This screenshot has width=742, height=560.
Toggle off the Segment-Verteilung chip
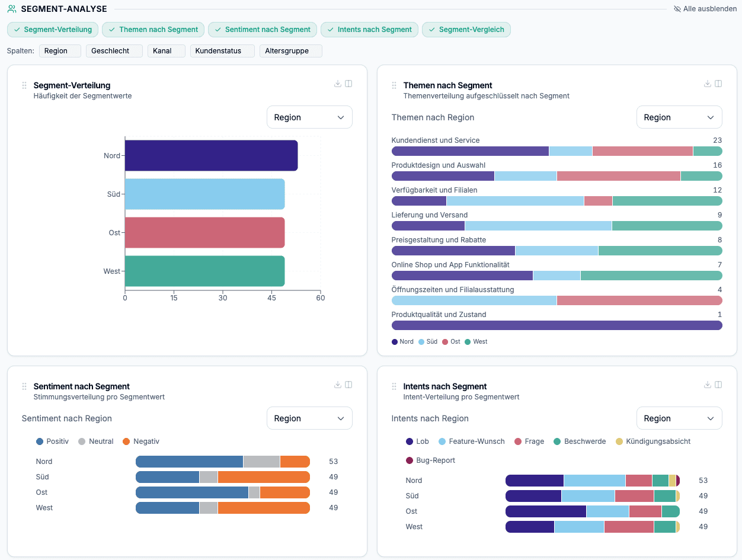coord(52,29)
